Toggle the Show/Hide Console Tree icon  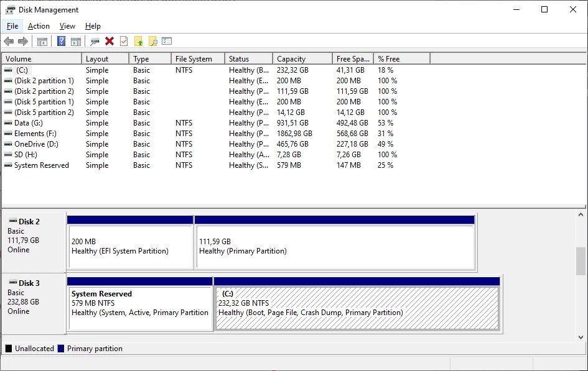click(x=42, y=41)
